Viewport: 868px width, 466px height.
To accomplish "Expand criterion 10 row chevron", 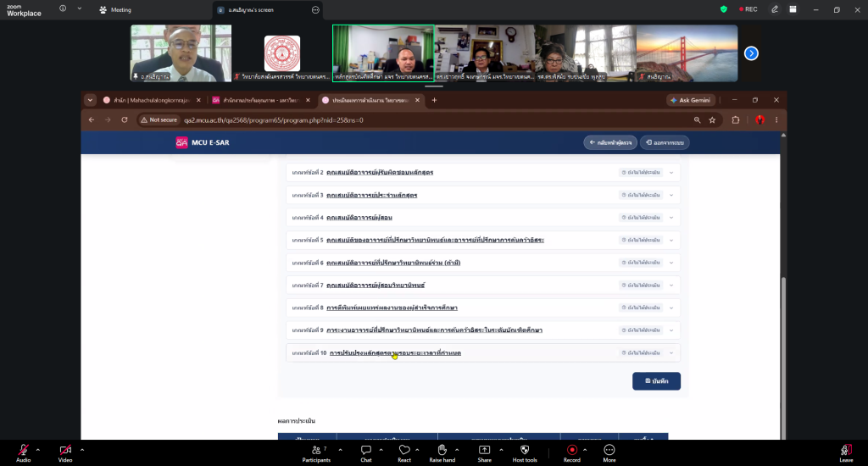I will (x=671, y=353).
